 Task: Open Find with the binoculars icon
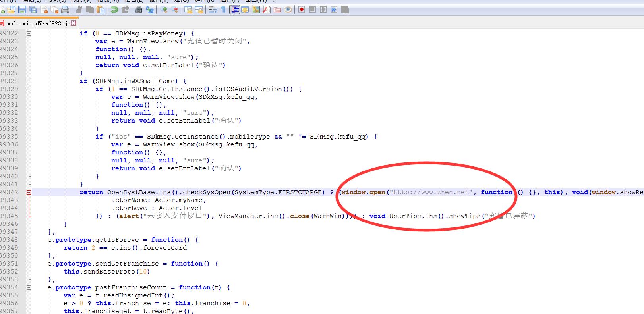click(139, 10)
